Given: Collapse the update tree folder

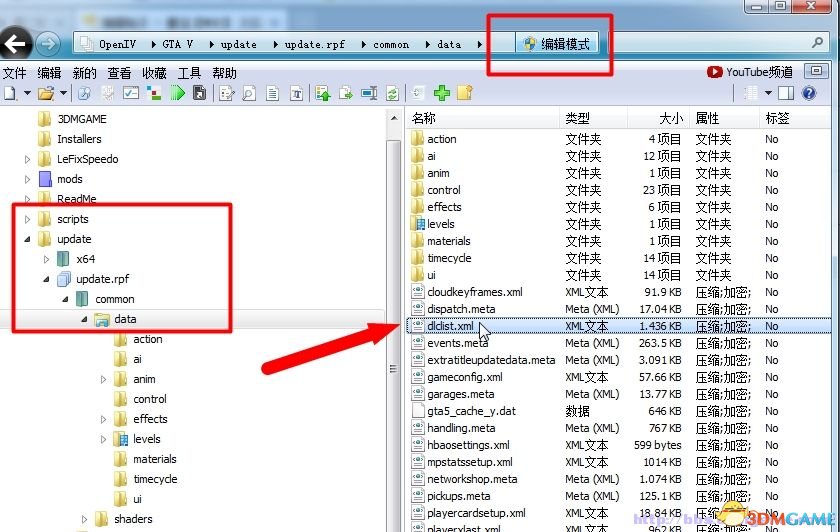Looking at the screenshot, I should pyautogui.click(x=27, y=239).
